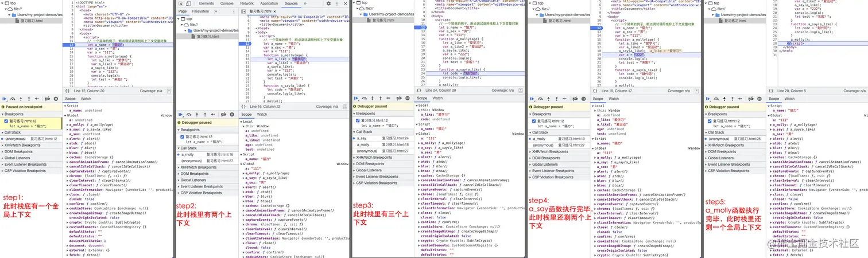Open more options kebab beside Filesystem tab

click(234, 11)
